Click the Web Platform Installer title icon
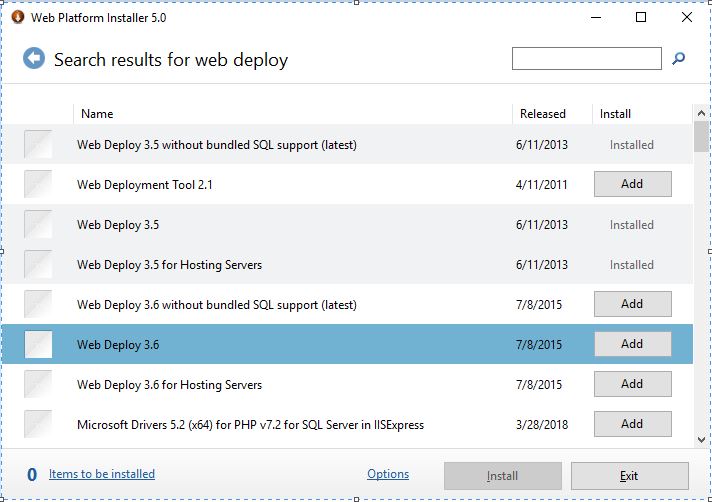 pos(17,17)
